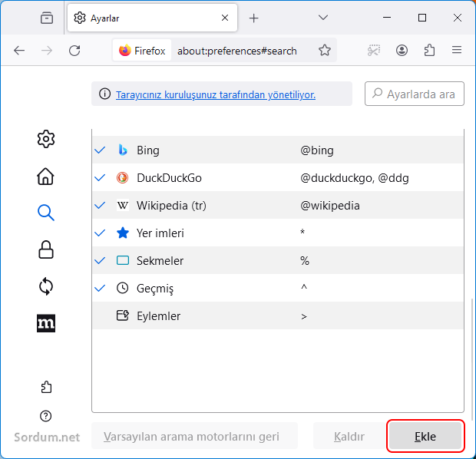This screenshot has width=476, height=459.
Task: Open the hamburger application menu
Action: 457,50
